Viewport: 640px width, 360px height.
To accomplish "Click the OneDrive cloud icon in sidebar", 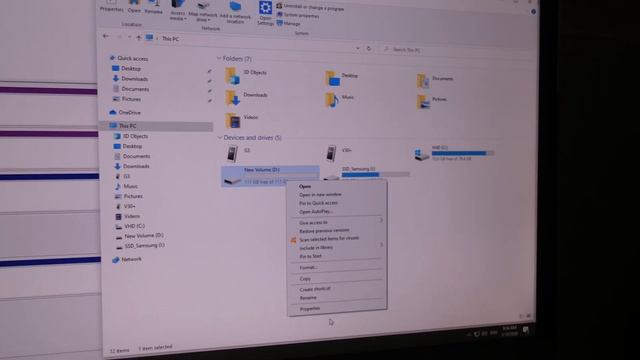I will click(113, 112).
